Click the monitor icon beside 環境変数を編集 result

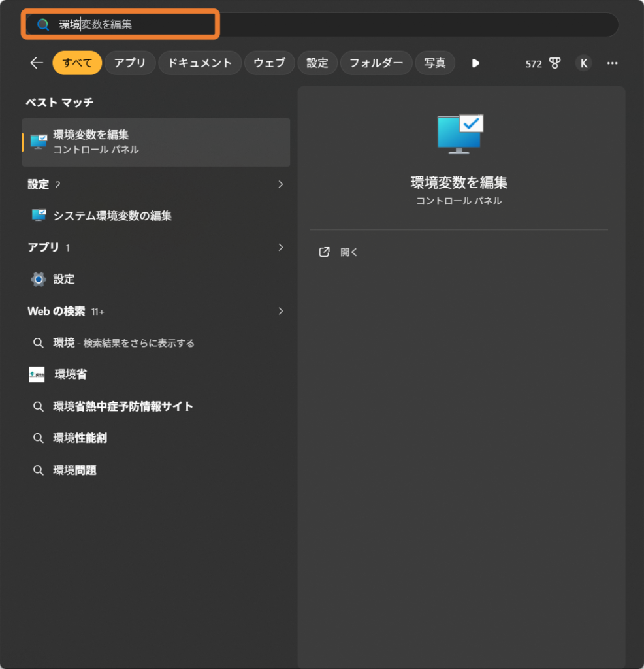(x=39, y=142)
